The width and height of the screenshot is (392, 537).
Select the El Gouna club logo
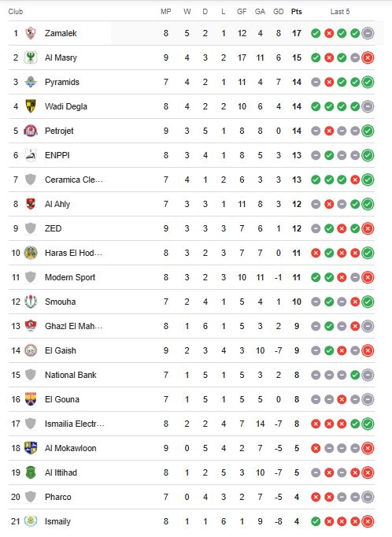click(x=31, y=399)
